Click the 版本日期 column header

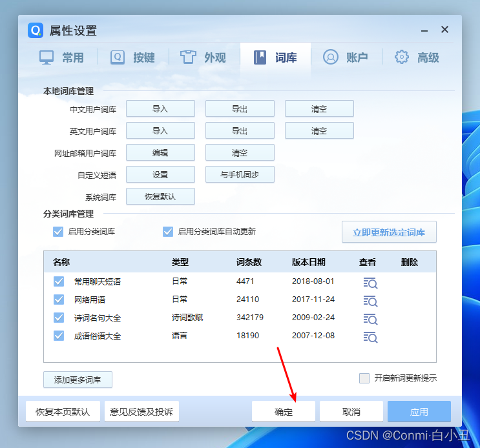pos(309,262)
